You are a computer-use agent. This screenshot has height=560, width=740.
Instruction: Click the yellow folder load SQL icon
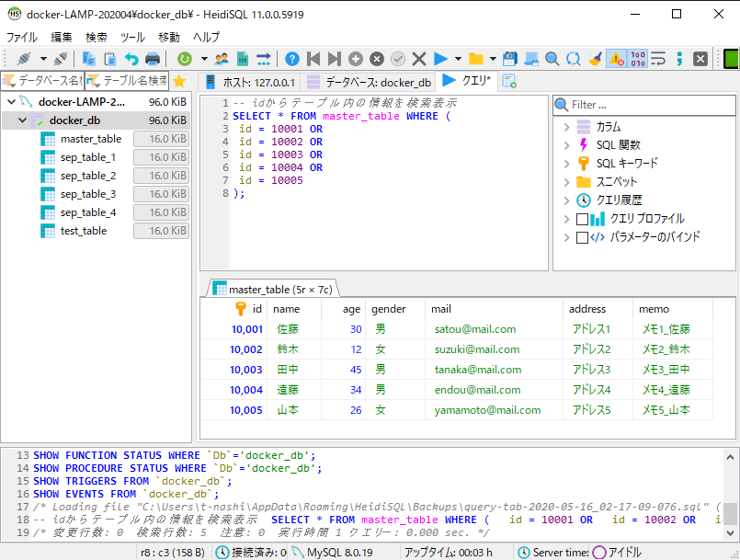[x=476, y=59]
